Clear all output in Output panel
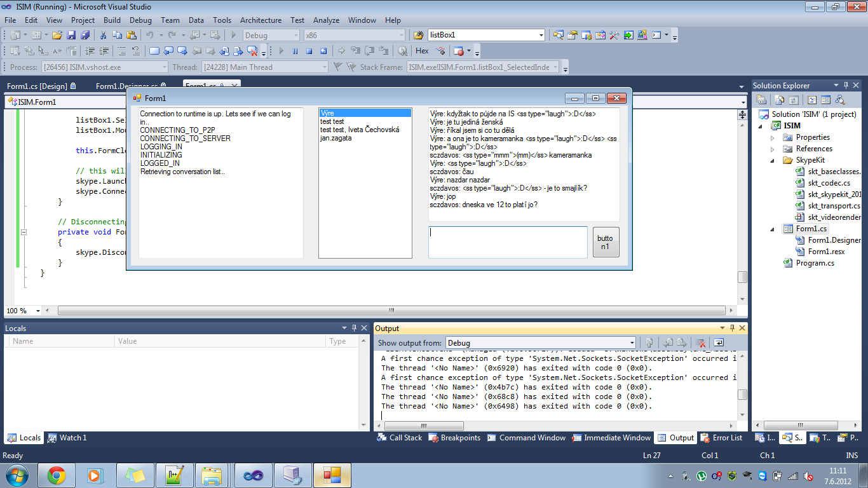Image resolution: width=868 pixels, height=488 pixels. 700,343
